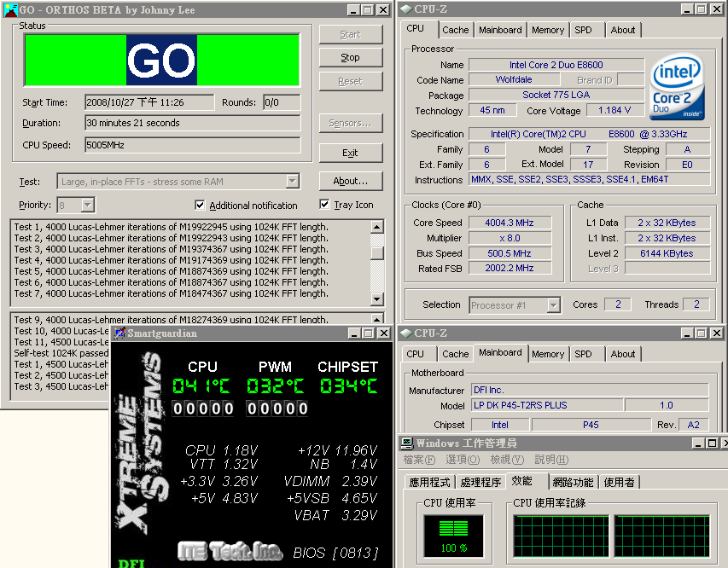The image size is (728, 568).
Task: Click the CPU Speed 5005MHz field
Action: tap(193, 145)
